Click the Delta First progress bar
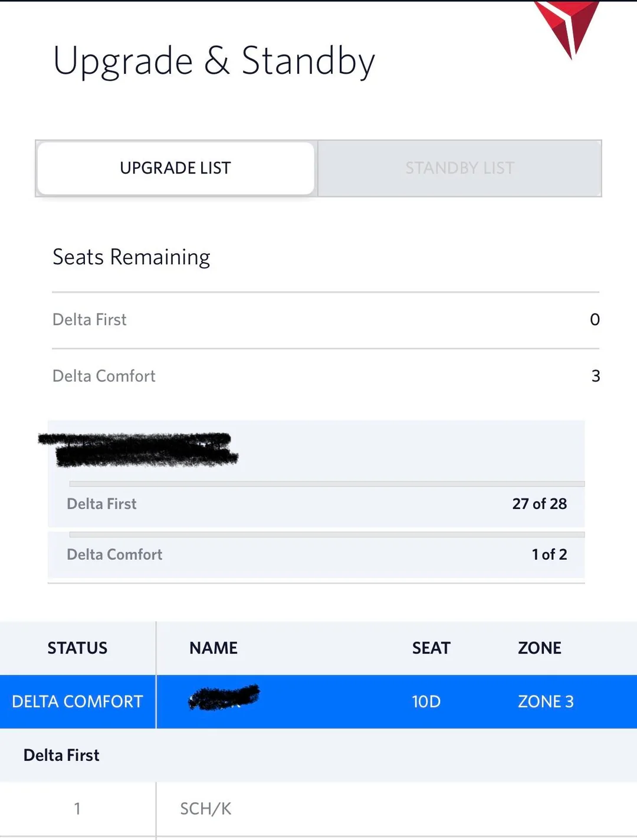 click(326, 484)
